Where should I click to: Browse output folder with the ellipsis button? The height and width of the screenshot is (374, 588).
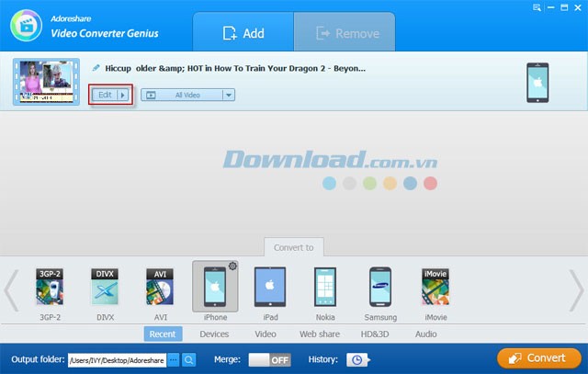click(x=174, y=360)
